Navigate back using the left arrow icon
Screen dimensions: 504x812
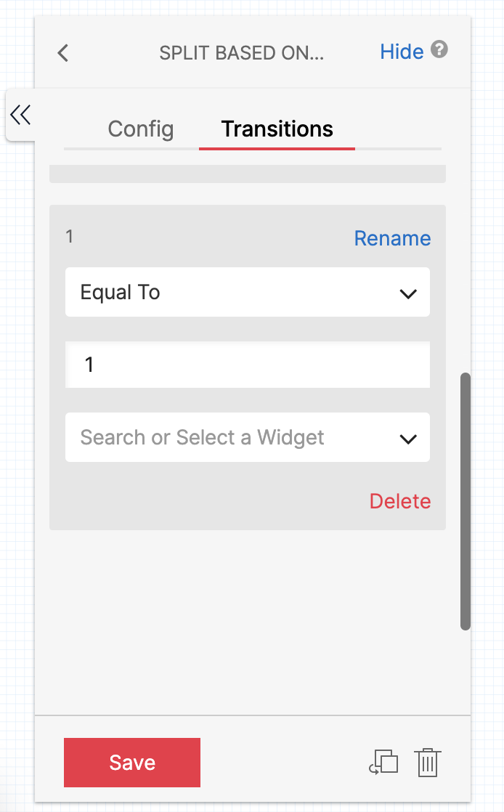coord(62,52)
